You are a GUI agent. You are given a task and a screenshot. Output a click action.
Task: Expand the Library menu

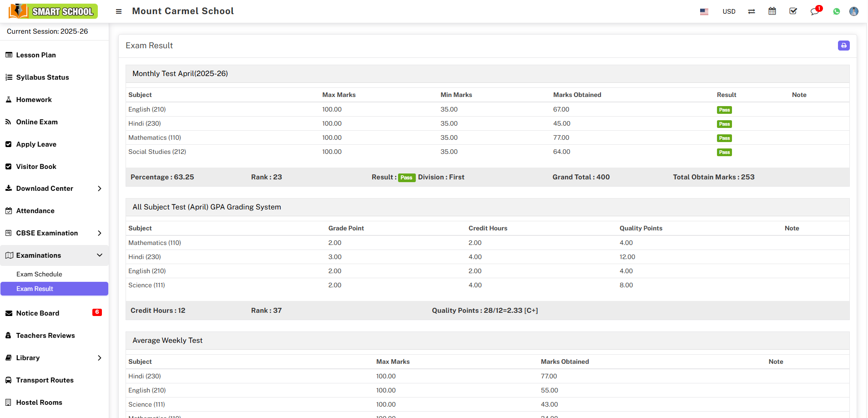pos(54,358)
